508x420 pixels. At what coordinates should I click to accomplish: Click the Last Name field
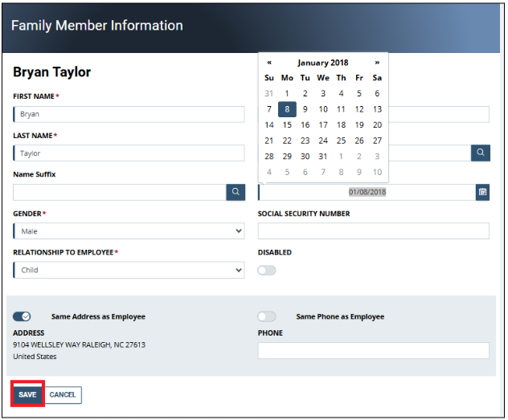tap(129, 153)
